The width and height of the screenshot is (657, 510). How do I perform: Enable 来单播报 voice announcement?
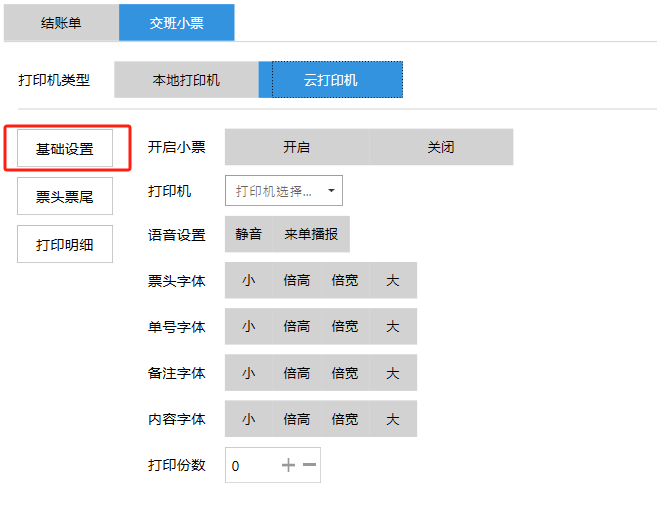[311, 234]
